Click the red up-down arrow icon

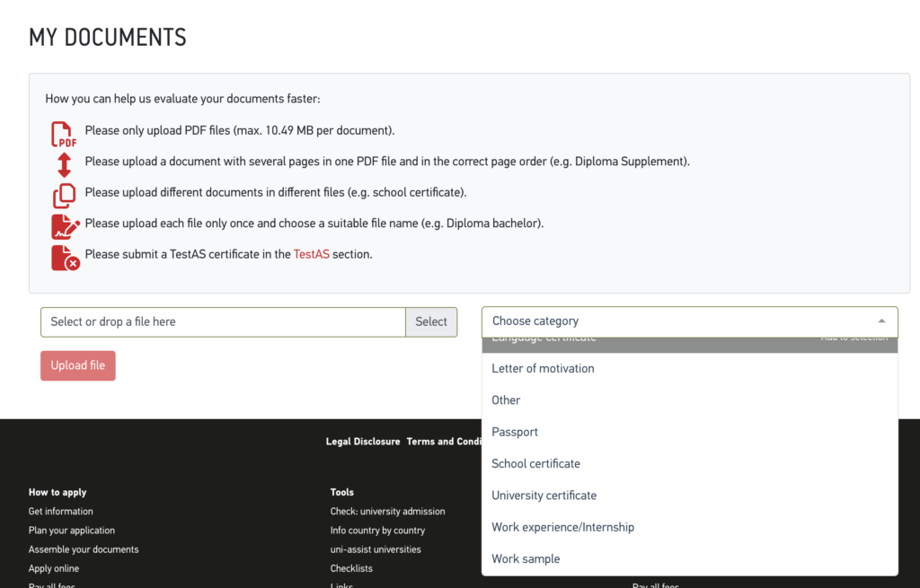(x=64, y=164)
